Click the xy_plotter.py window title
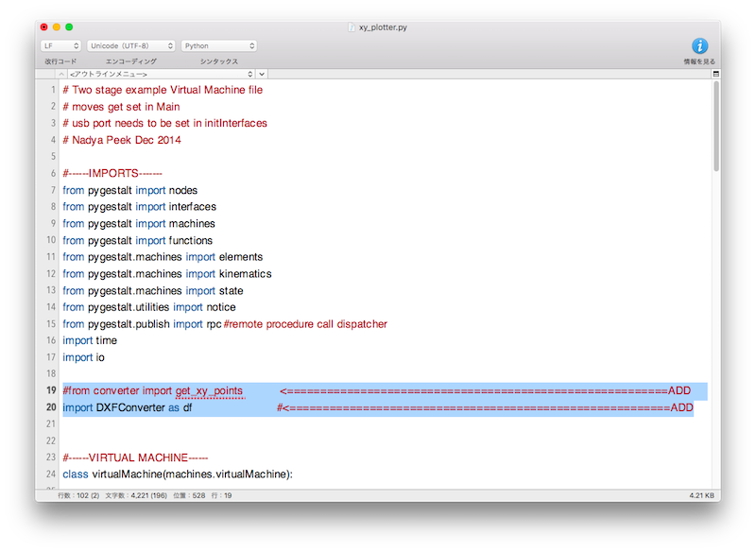The height and width of the screenshot is (552, 756). [x=383, y=27]
